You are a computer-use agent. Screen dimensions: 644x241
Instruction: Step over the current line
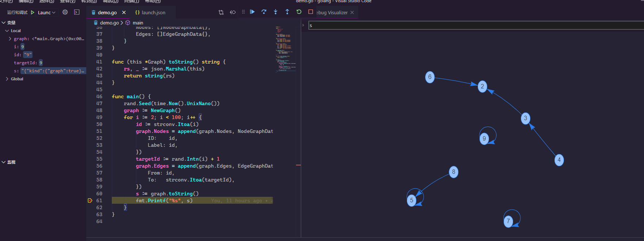[264, 12]
